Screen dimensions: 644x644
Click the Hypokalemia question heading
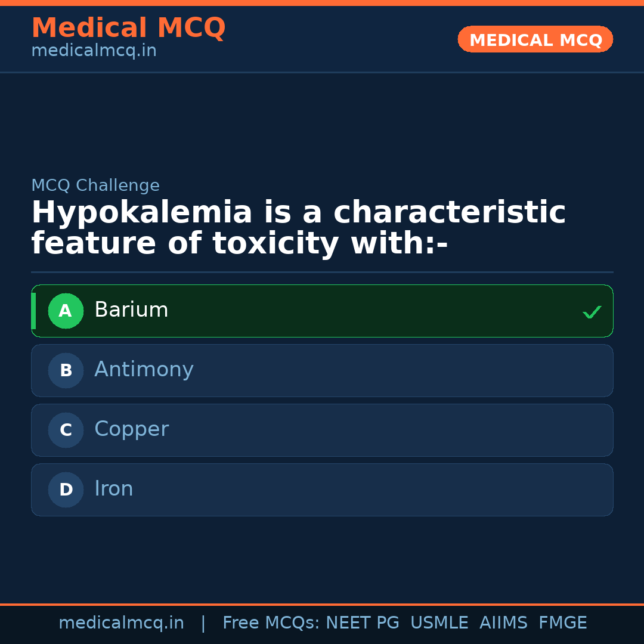(x=298, y=228)
